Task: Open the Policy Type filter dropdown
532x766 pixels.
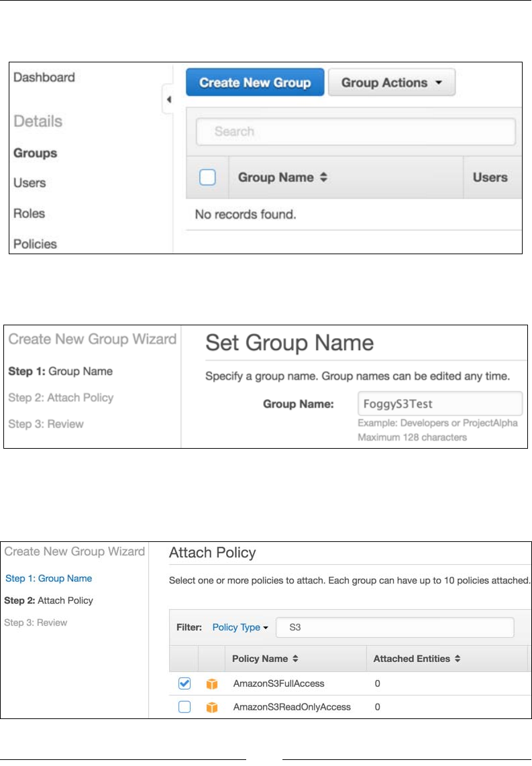Action: click(x=240, y=628)
